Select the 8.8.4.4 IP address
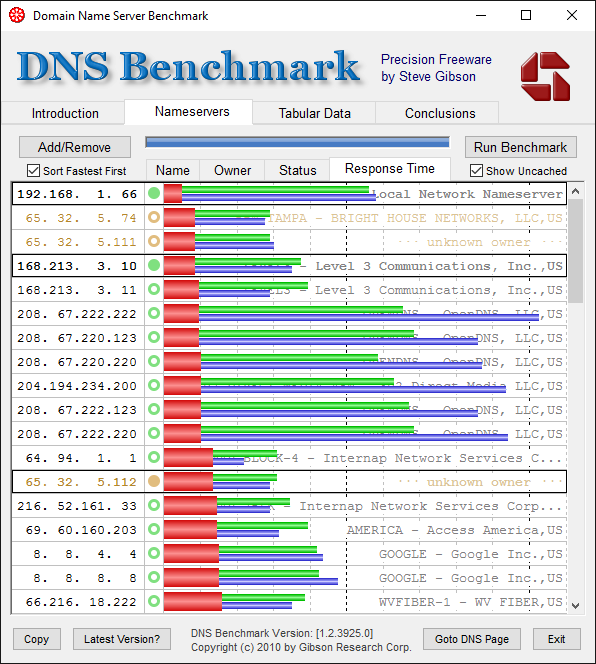596x664 pixels. [85, 554]
